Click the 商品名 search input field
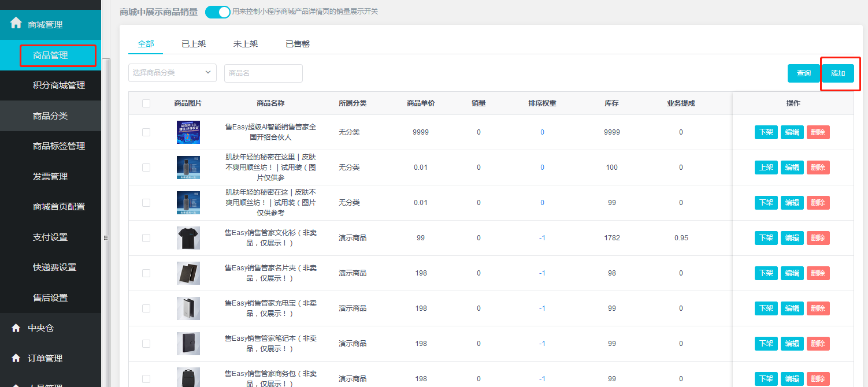The width and height of the screenshot is (868, 387). point(263,73)
